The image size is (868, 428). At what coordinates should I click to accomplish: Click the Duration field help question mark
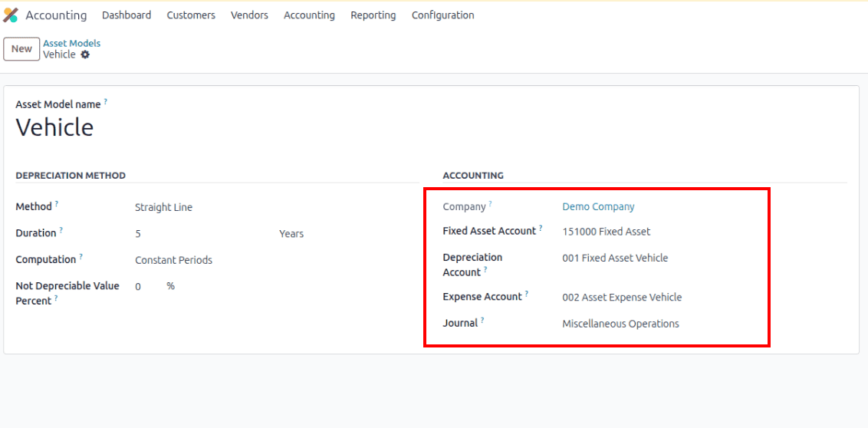point(61,230)
